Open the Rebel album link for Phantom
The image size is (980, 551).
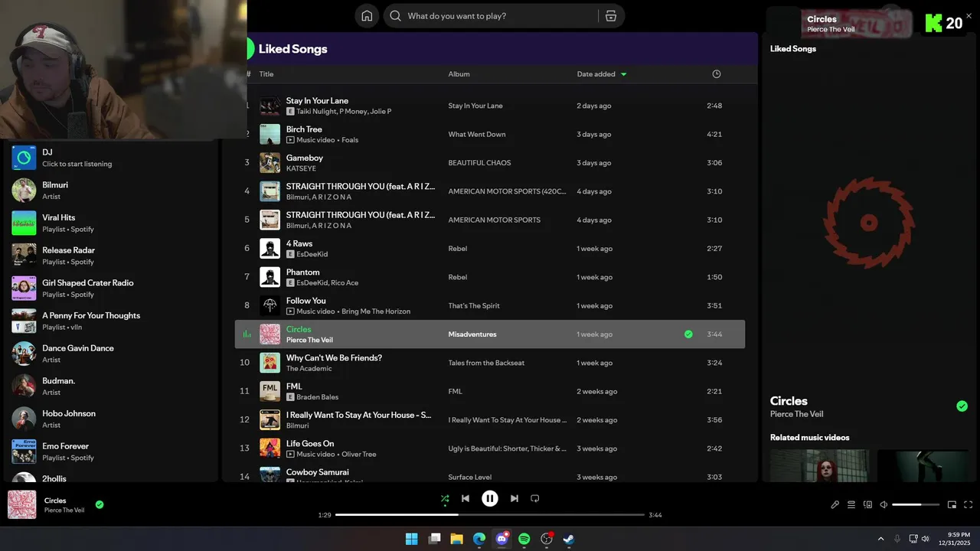pos(458,277)
